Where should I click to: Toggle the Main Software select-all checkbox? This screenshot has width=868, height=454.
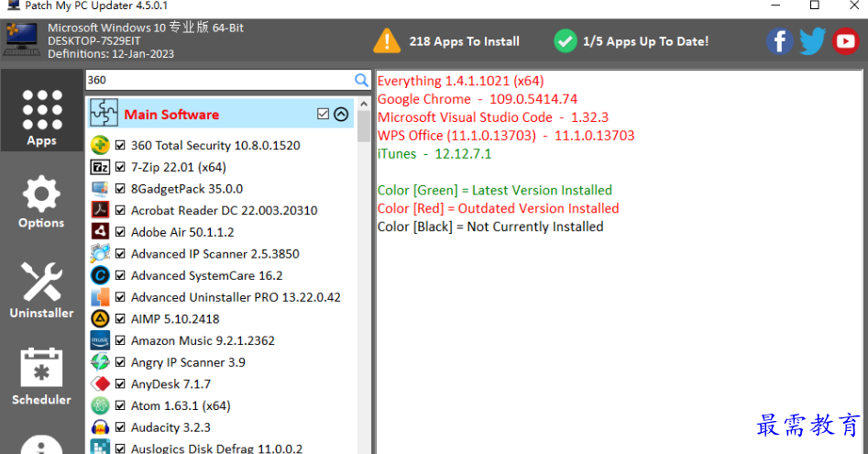[x=324, y=114]
